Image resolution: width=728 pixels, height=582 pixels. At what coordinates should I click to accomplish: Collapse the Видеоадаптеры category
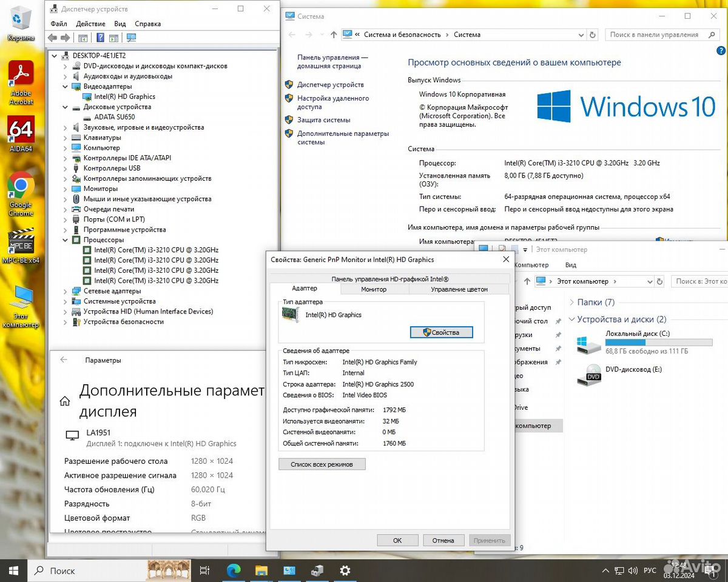(x=66, y=87)
